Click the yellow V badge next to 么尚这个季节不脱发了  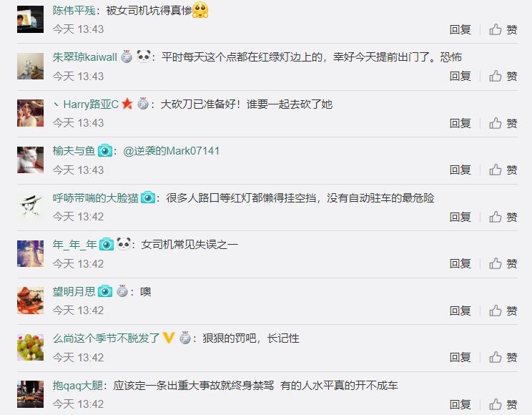[169, 338]
